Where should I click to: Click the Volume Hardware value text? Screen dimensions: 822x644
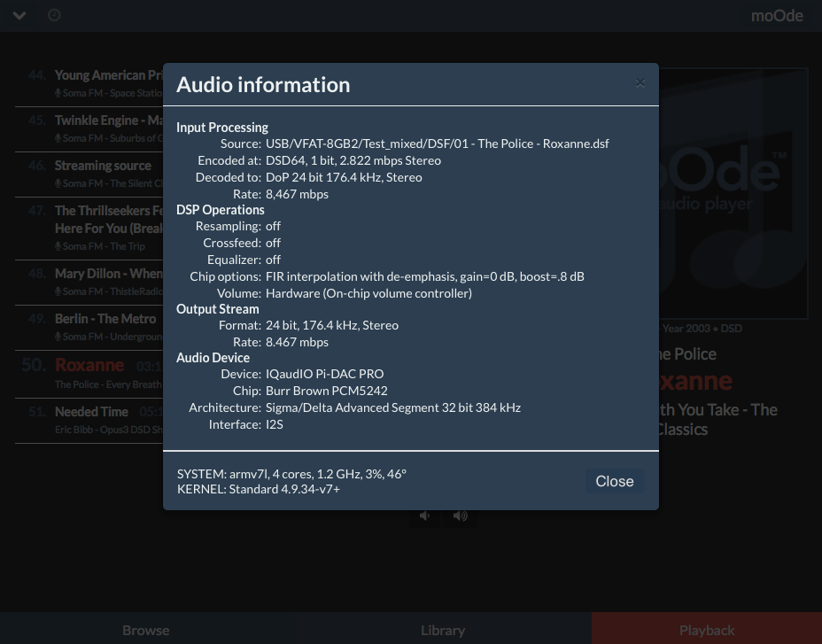(368, 293)
